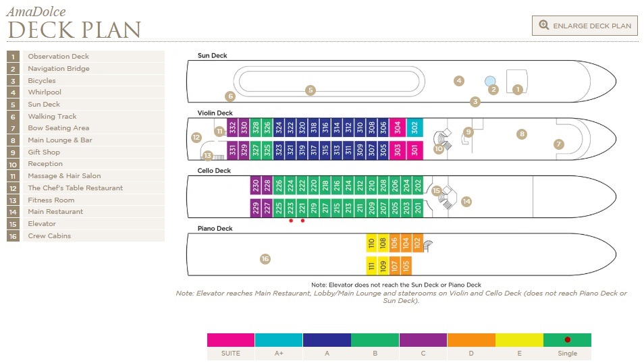Click the pink SUITE color swatch

(231, 340)
